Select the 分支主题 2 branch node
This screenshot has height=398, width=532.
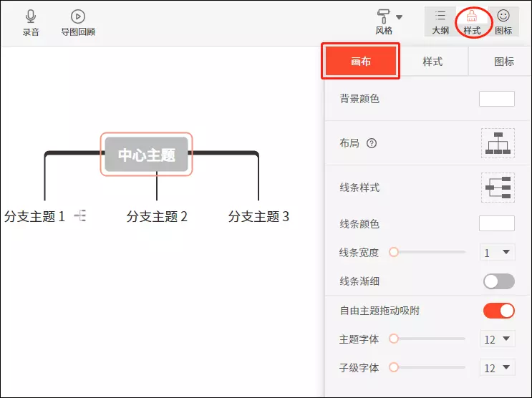click(157, 216)
